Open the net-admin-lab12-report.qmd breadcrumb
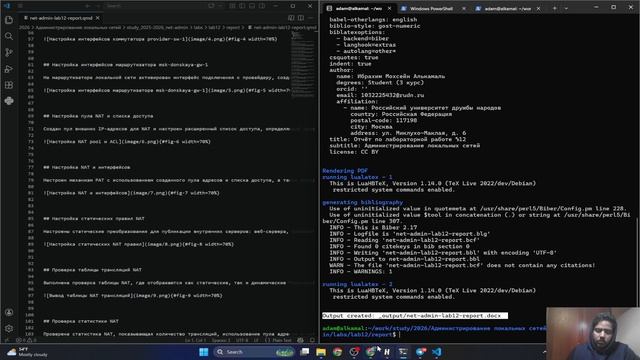Viewport: 640px width, 360px height. (282, 28)
